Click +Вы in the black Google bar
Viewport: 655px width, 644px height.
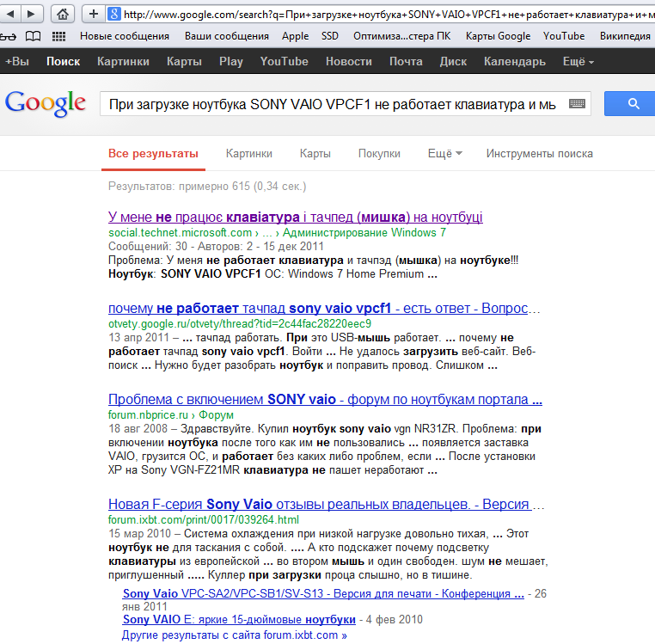pos(17,61)
